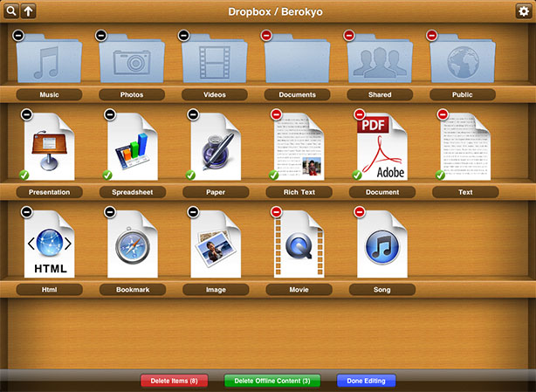This screenshot has width=536, height=392.
Task: Click Done Editing button
Action: pyautogui.click(x=366, y=381)
